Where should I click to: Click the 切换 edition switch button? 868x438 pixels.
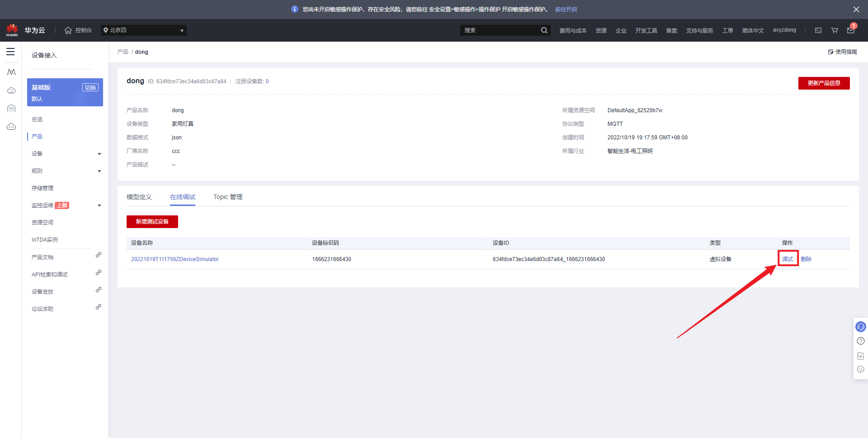click(90, 87)
